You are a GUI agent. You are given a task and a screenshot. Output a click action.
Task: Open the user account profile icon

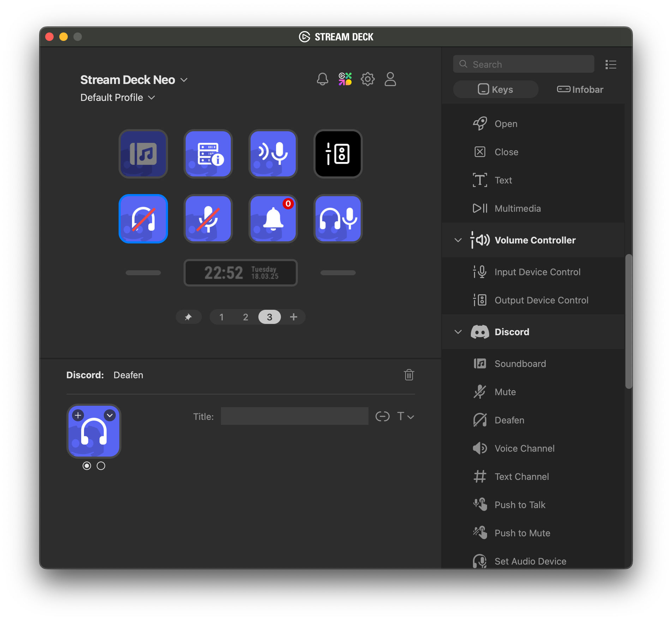pos(390,79)
